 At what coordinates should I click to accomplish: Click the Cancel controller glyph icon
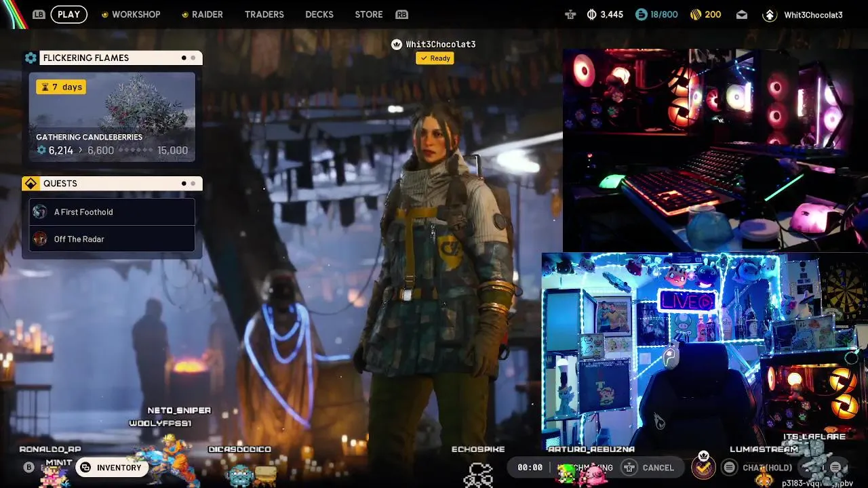coord(629,467)
